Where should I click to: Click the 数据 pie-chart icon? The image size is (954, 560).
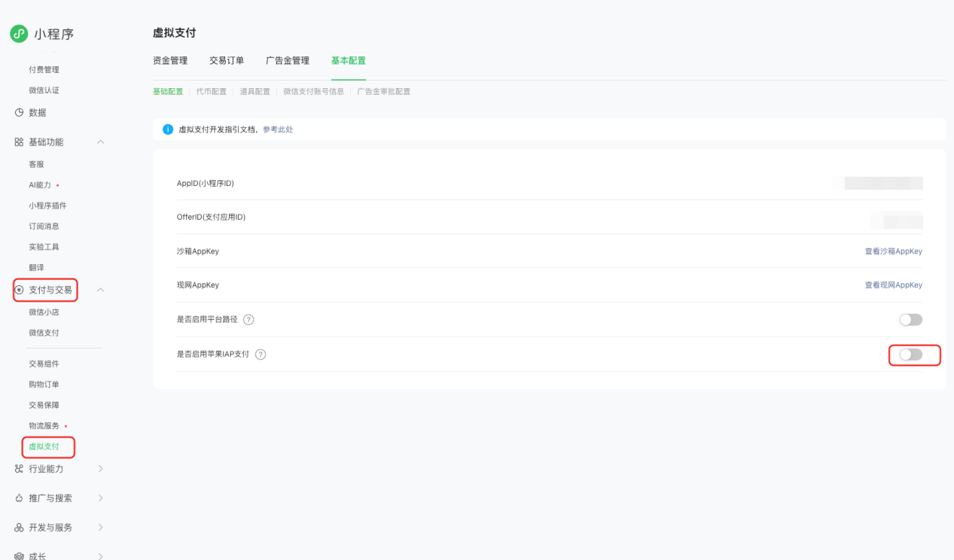click(x=20, y=113)
